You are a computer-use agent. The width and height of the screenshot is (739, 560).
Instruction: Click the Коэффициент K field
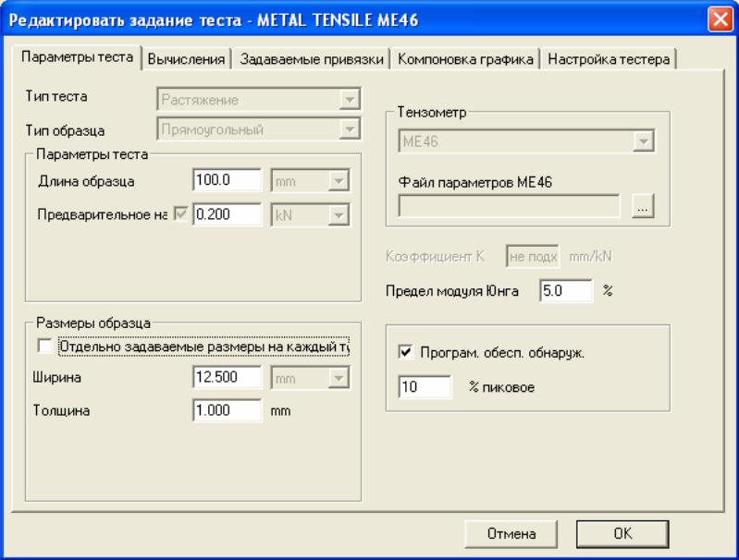533,257
